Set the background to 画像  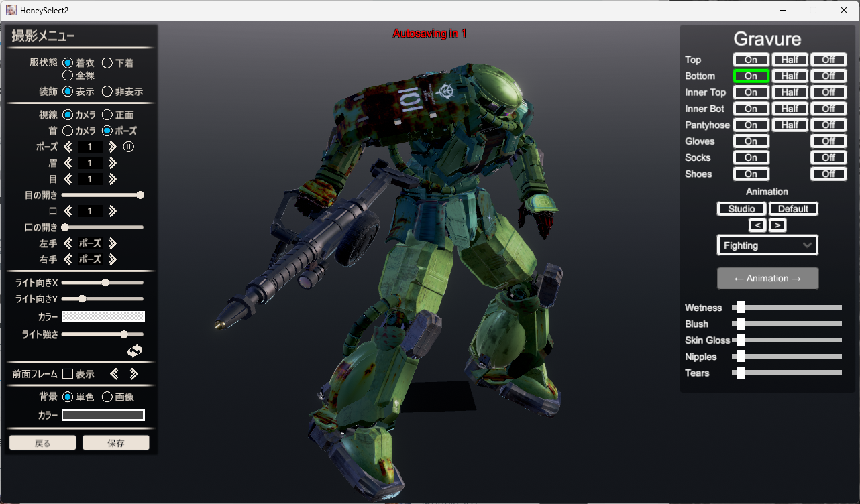tap(107, 397)
